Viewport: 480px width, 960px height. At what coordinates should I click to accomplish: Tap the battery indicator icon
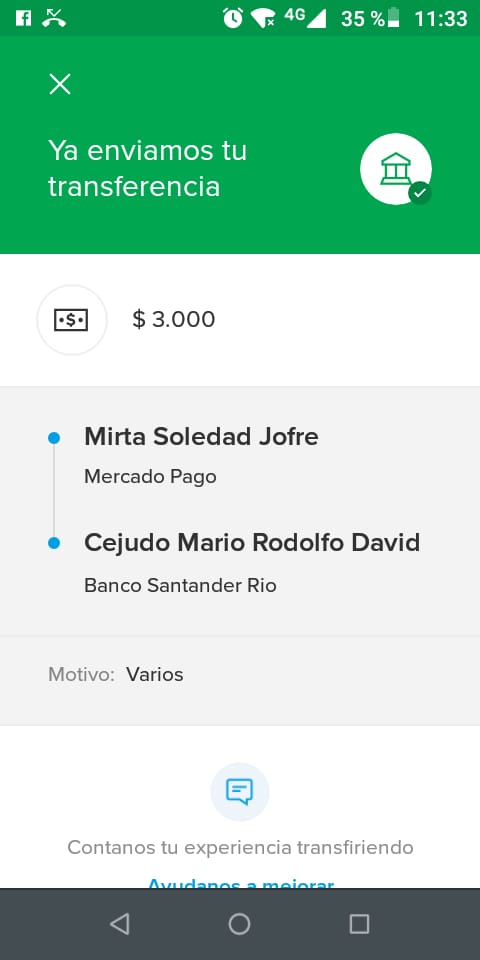[394, 18]
